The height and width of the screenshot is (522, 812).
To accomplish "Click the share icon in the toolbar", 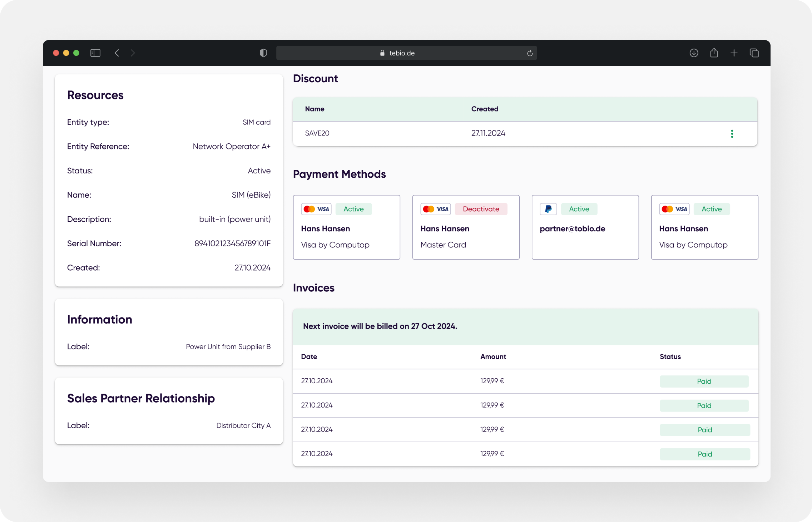I will pyautogui.click(x=714, y=53).
